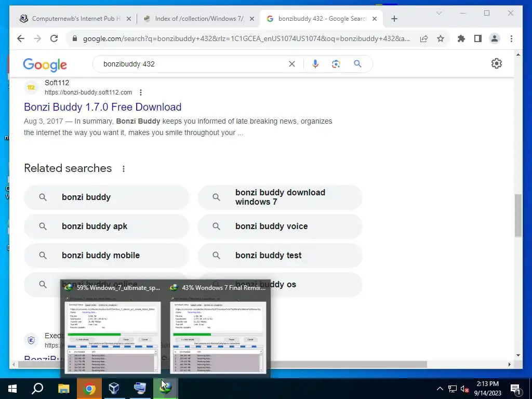Search related term bonzi buddy download windows 7
Screen dimensions: 532x399
(280, 197)
